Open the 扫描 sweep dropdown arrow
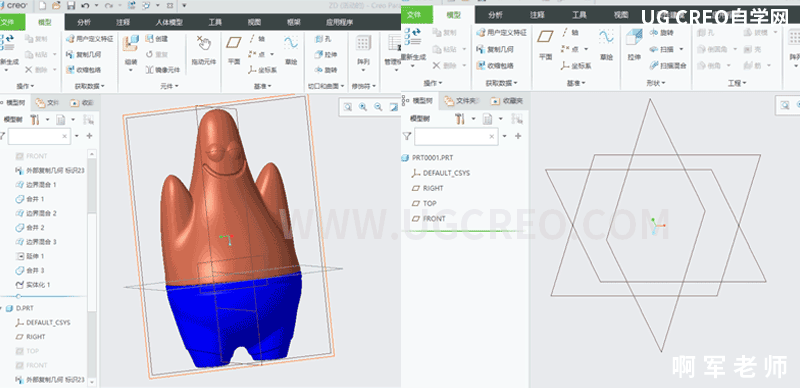Viewport: 800px width, 388px height. [x=681, y=50]
